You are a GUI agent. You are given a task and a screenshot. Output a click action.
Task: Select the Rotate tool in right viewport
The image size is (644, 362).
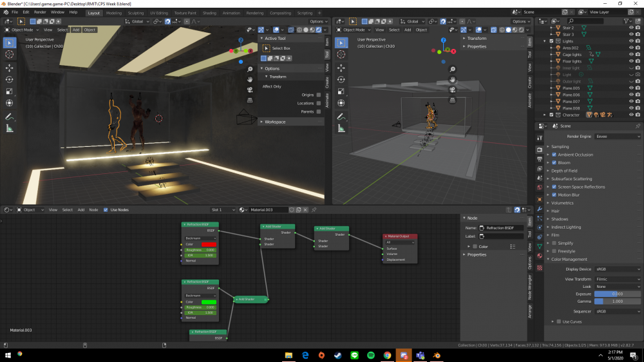(341, 80)
